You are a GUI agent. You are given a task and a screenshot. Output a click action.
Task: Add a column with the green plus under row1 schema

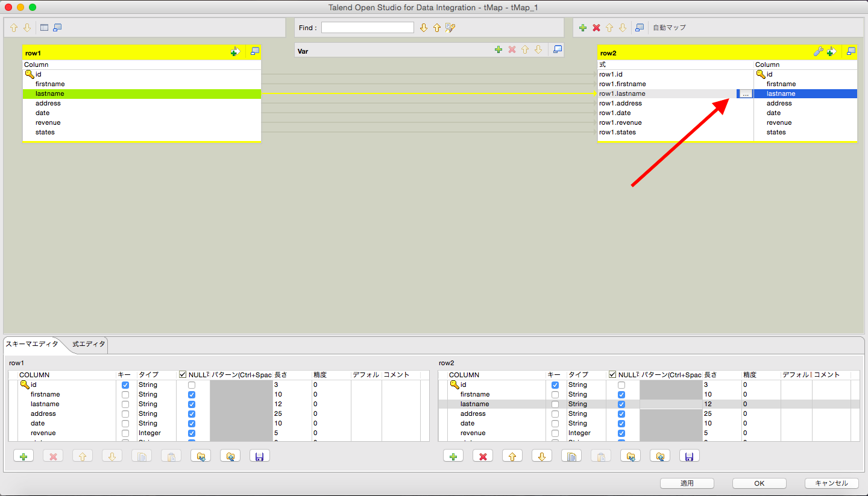[24, 456]
